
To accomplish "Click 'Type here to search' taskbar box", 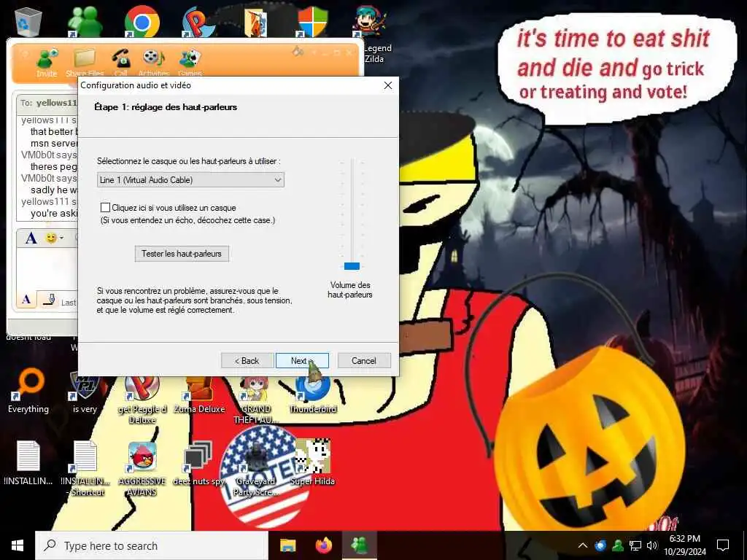I will point(152,545).
